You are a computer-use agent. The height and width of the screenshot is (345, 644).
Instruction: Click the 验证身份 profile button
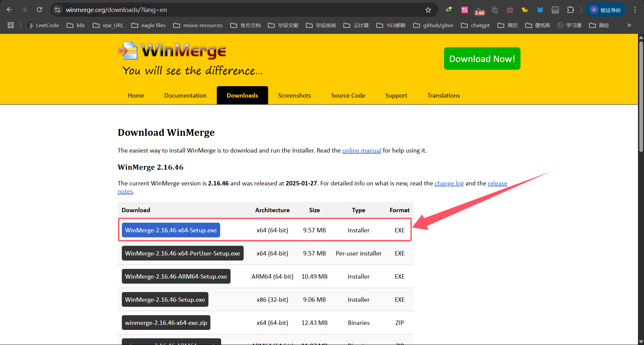pyautogui.click(x=605, y=10)
